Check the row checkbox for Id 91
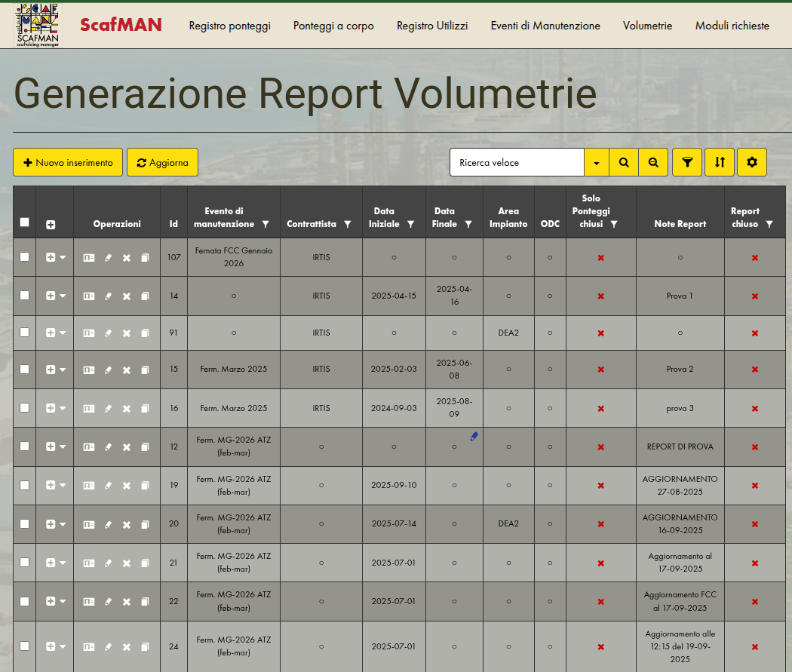The image size is (792, 672). coord(24,332)
